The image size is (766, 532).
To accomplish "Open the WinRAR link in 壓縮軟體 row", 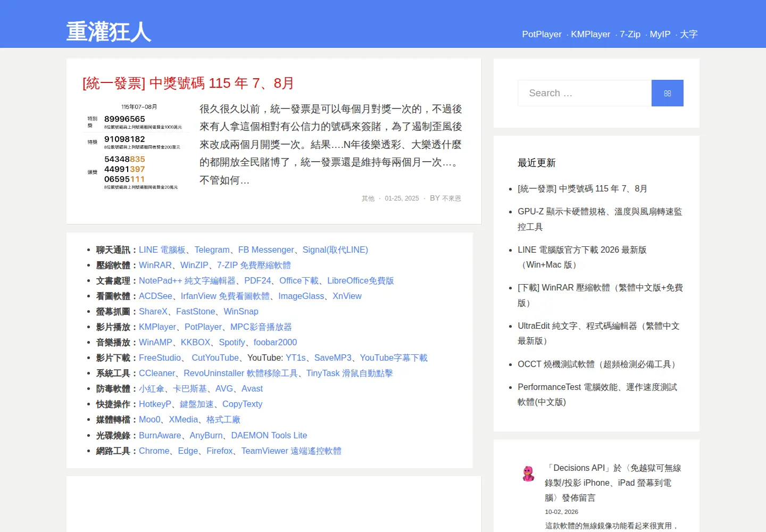I will coord(155,265).
